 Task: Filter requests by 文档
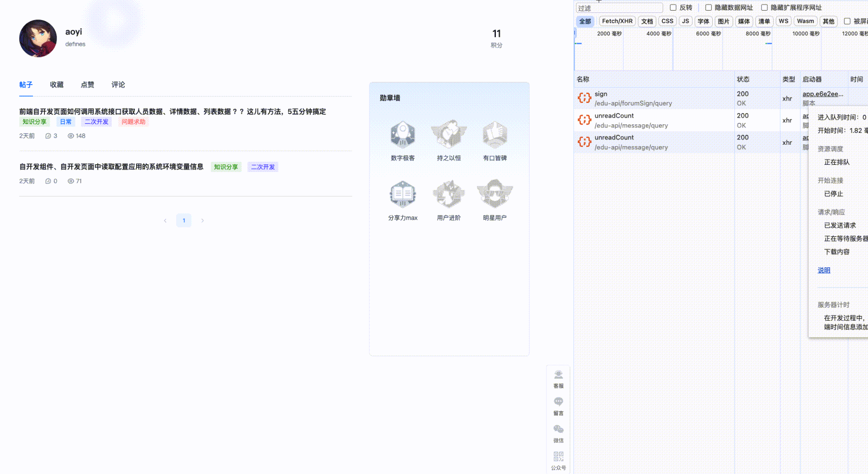[647, 21]
